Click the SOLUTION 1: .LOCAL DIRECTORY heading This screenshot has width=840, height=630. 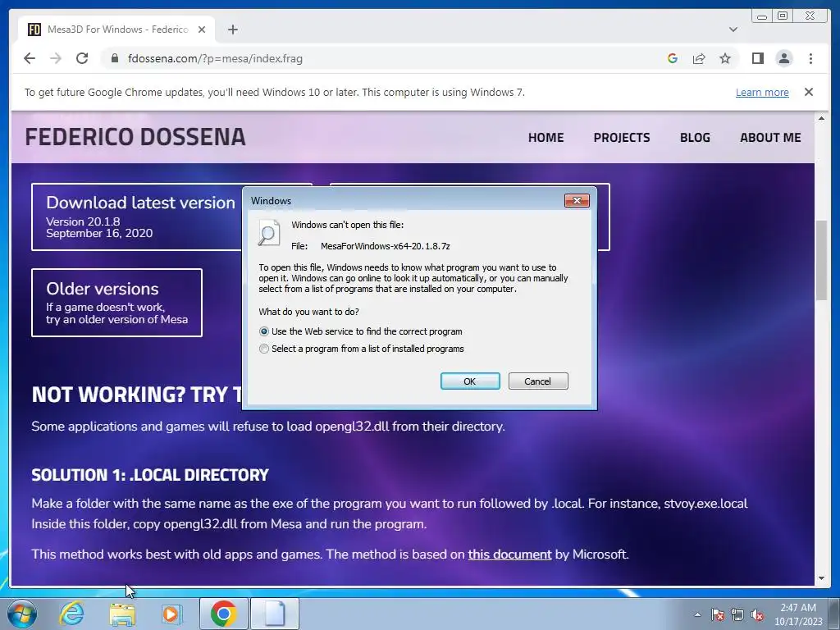(150, 475)
